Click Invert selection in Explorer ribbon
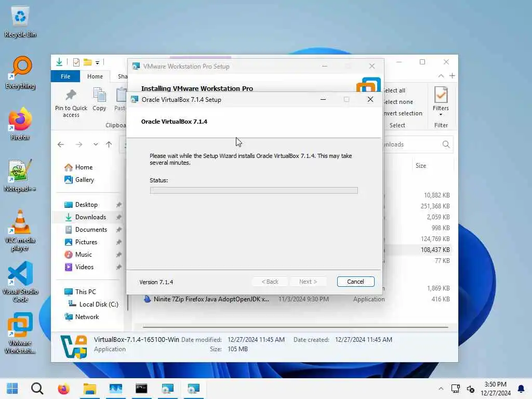The image size is (532, 399). [403, 113]
